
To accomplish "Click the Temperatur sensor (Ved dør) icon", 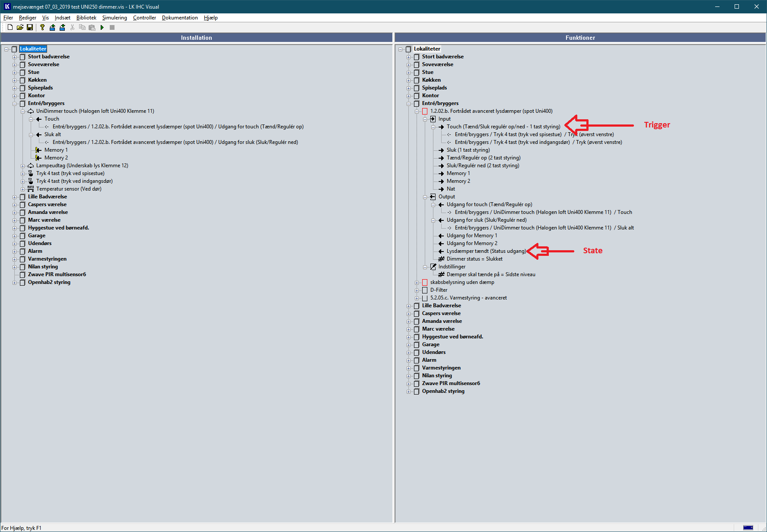I will [x=31, y=189].
